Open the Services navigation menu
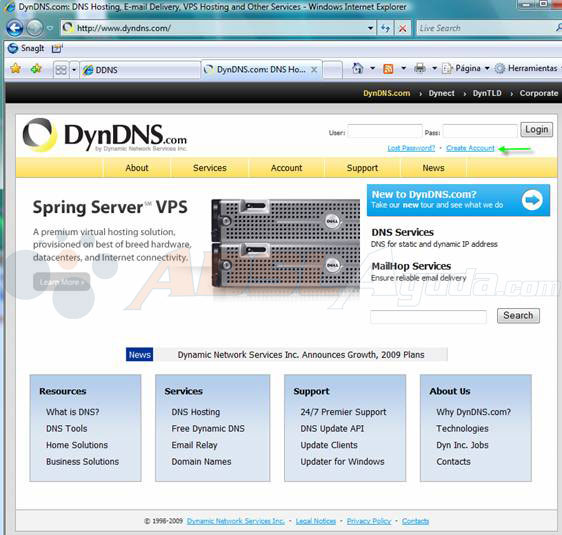562x535 pixels. 210,168
